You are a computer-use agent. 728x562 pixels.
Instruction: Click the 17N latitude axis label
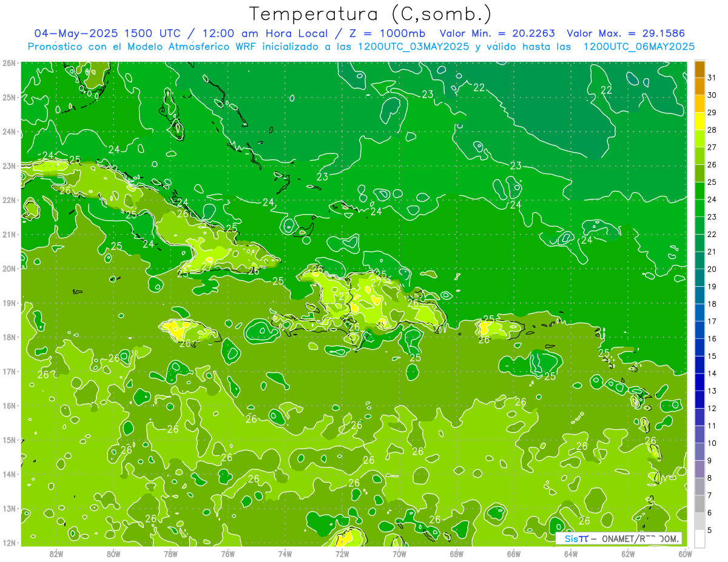pos(9,372)
